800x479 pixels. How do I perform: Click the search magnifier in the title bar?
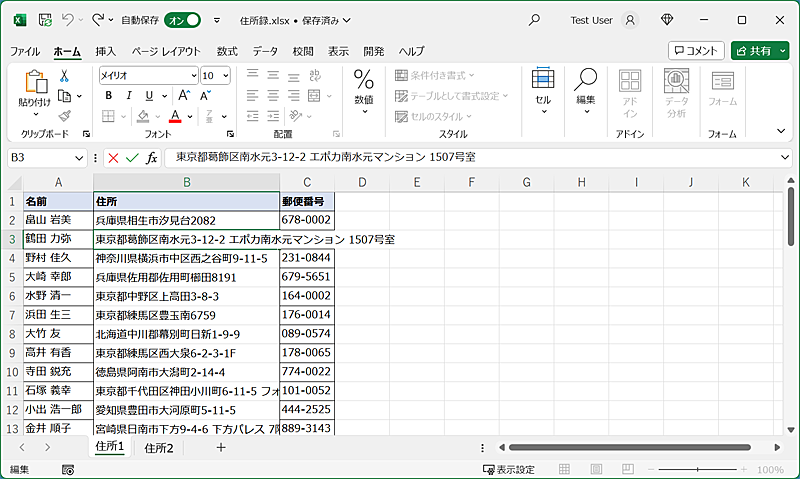point(534,20)
